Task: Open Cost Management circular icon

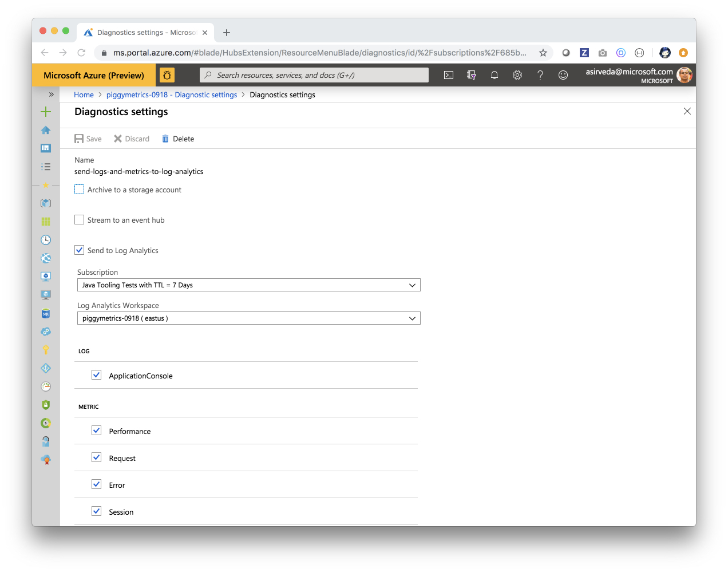Action: [46, 423]
